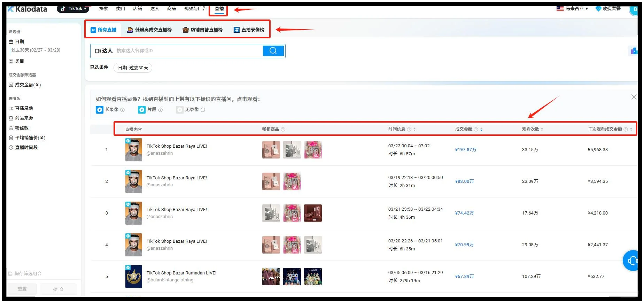Click the help icon beside 时间信息 header
Image resolution: width=644 pixels, height=303 pixels.
tap(409, 129)
